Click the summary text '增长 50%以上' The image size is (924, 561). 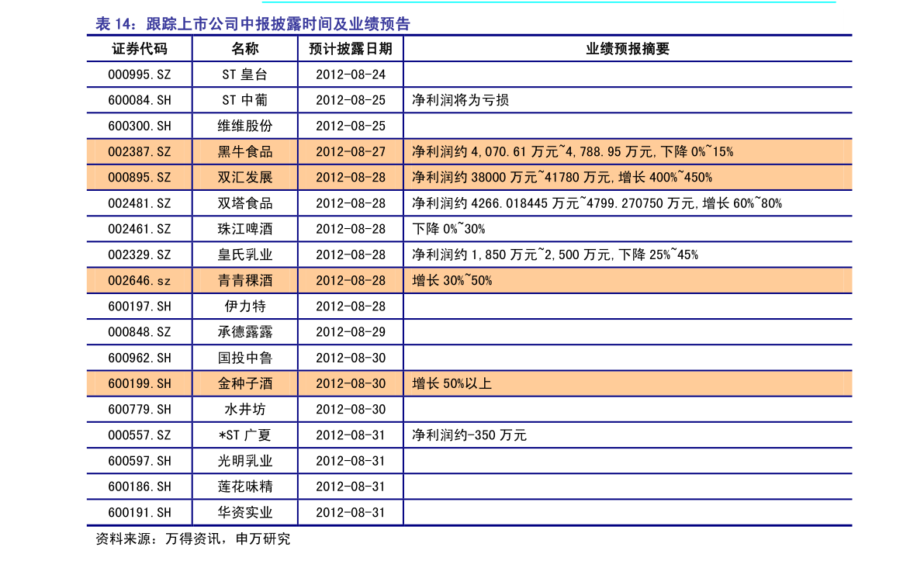click(x=452, y=383)
